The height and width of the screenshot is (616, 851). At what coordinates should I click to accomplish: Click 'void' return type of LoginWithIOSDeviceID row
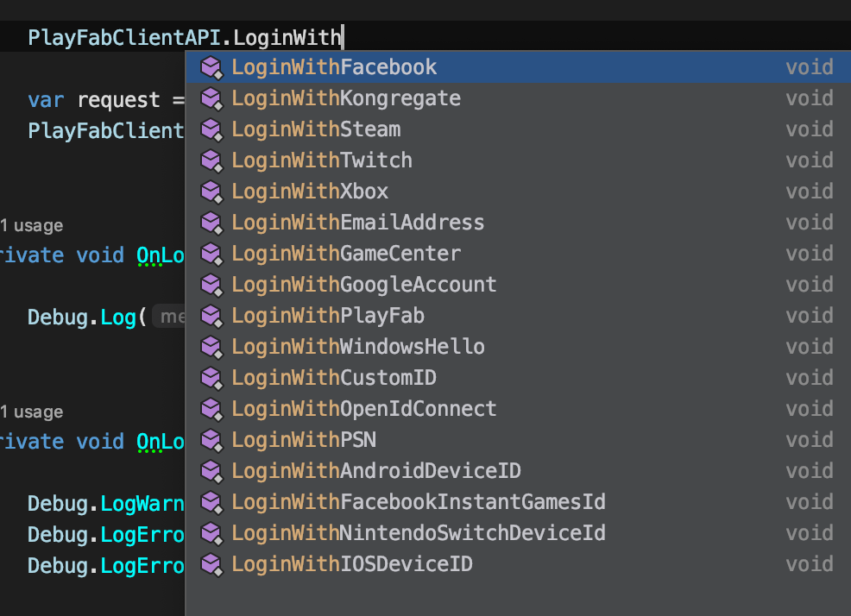(x=810, y=564)
